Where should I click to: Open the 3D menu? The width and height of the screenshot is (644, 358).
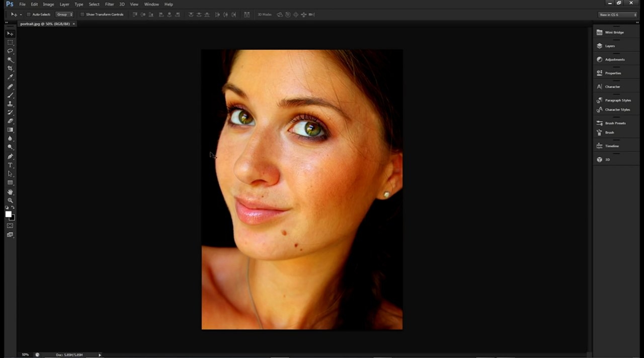click(122, 4)
